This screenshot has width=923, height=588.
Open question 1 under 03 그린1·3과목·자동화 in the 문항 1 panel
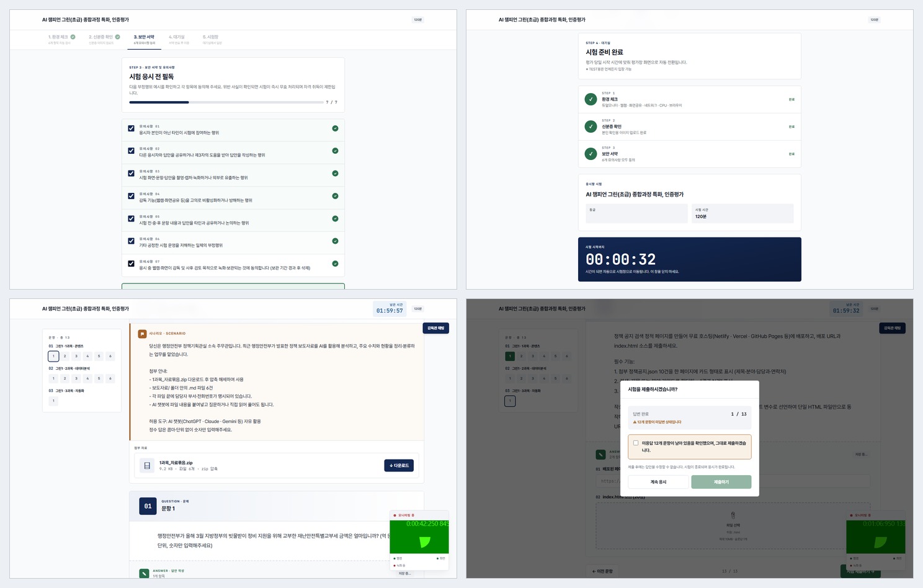tap(53, 401)
